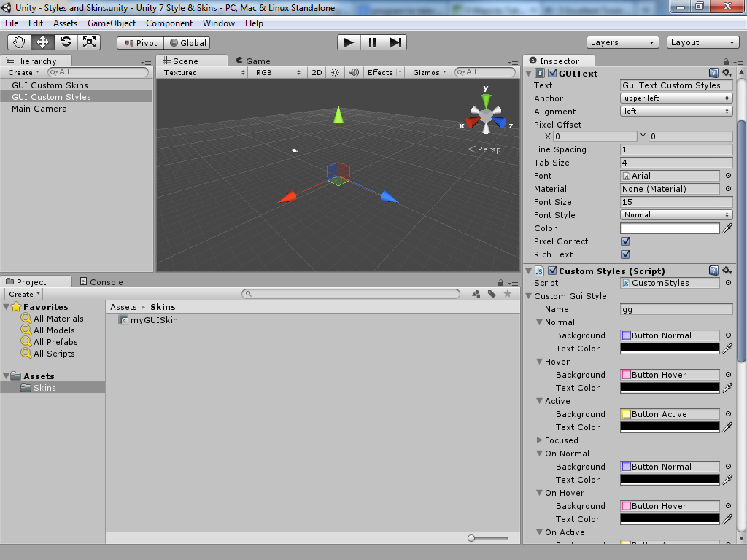The height and width of the screenshot is (560, 747).
Task: Collapse the Custom Gui Style foldout
Action: coord(528,296)
